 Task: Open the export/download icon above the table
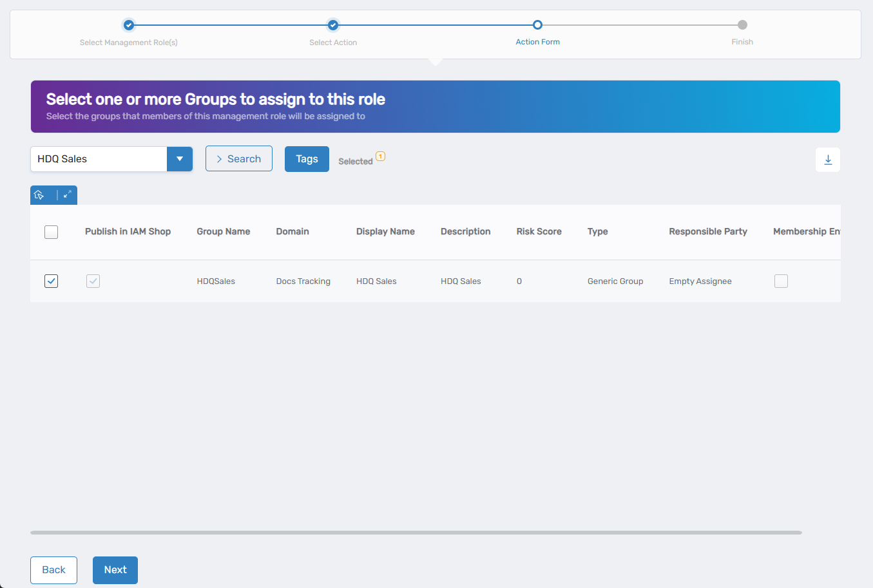pos(827,159)
